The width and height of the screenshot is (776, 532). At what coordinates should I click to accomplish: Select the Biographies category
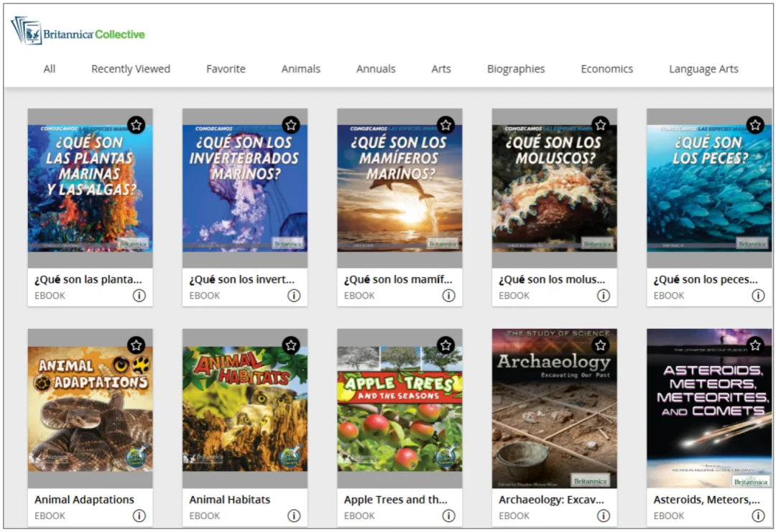click(x=516, y=69)
